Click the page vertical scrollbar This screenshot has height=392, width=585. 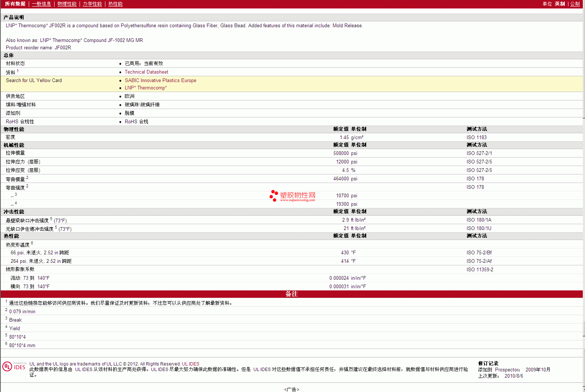[584, 196]
